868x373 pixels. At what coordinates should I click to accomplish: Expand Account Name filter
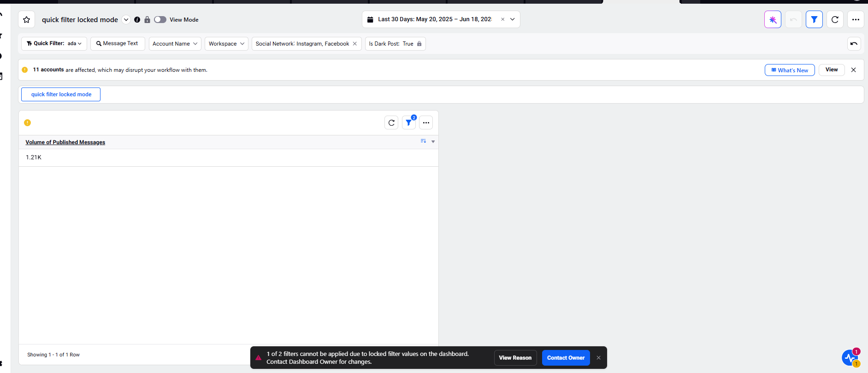pyautogui.click(x=175, y=44)
